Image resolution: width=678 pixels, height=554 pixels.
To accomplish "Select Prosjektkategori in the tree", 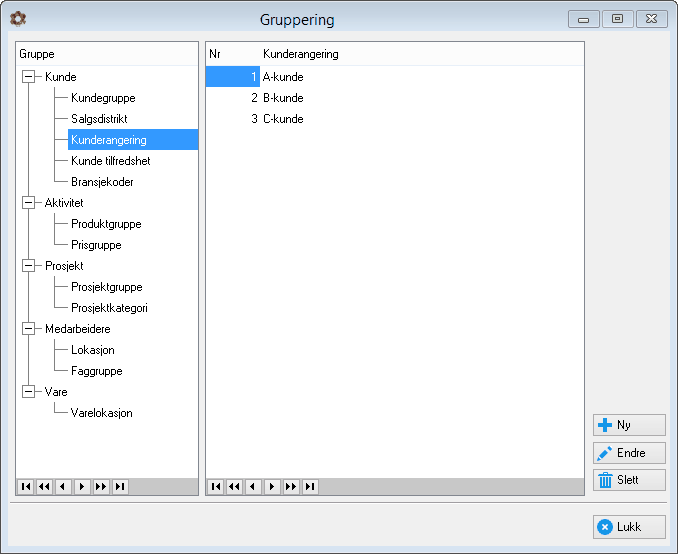I will [x=109, y=308].
